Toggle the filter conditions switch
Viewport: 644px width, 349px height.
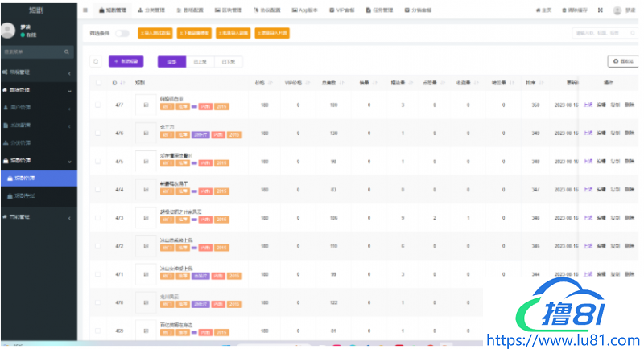(x=122, y=34)
